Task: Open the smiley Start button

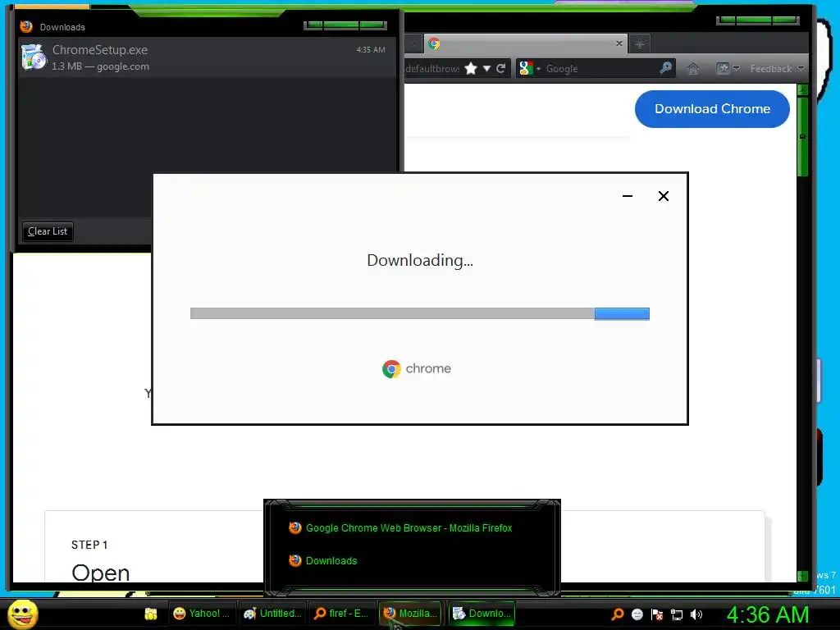Action: pyautogui.click(x=22, y=614)
